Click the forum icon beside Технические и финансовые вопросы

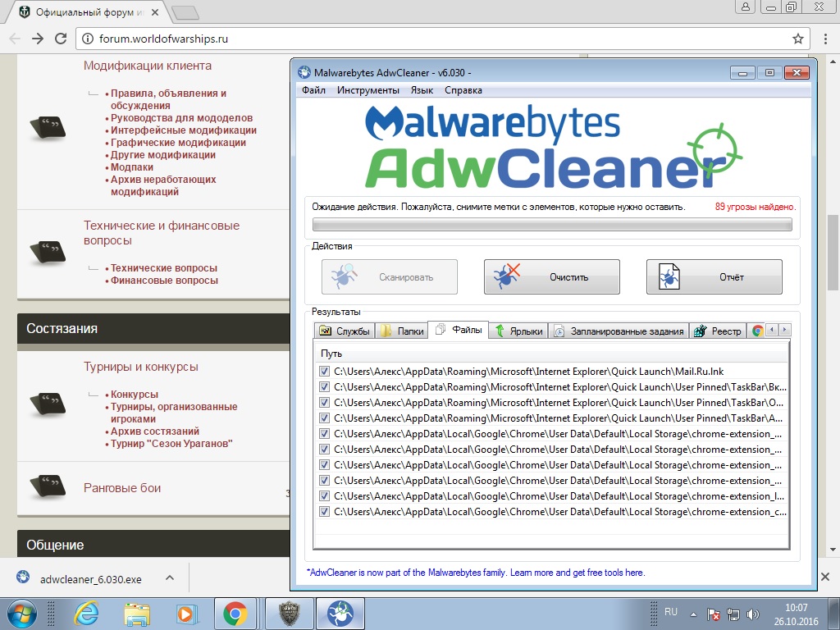48,253
